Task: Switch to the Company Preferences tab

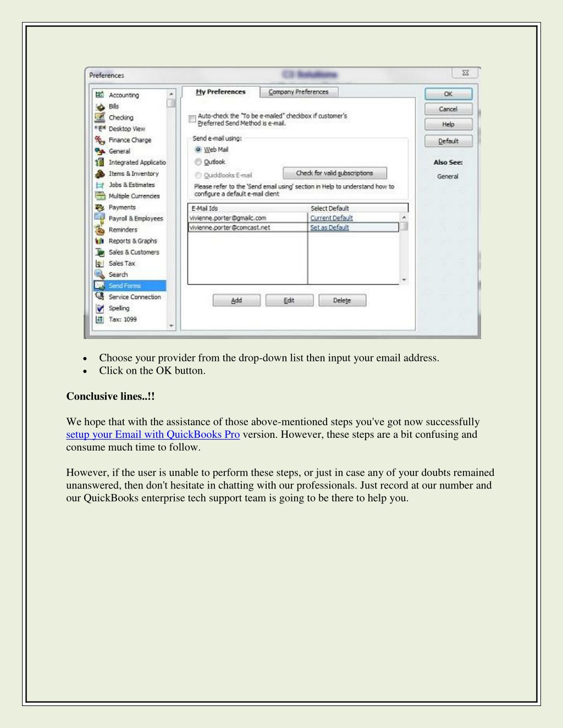Action: coord(299,92)
